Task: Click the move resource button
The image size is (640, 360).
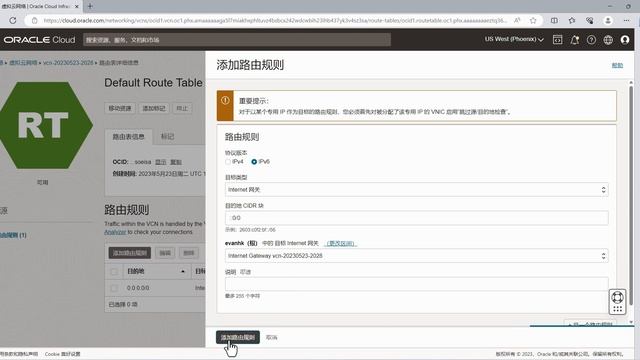Action: (x=120, y=108)
